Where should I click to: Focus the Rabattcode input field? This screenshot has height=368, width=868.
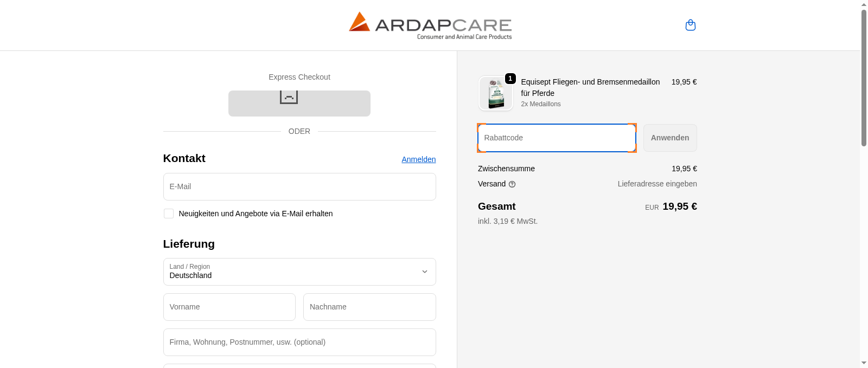(x=557, y=138)
